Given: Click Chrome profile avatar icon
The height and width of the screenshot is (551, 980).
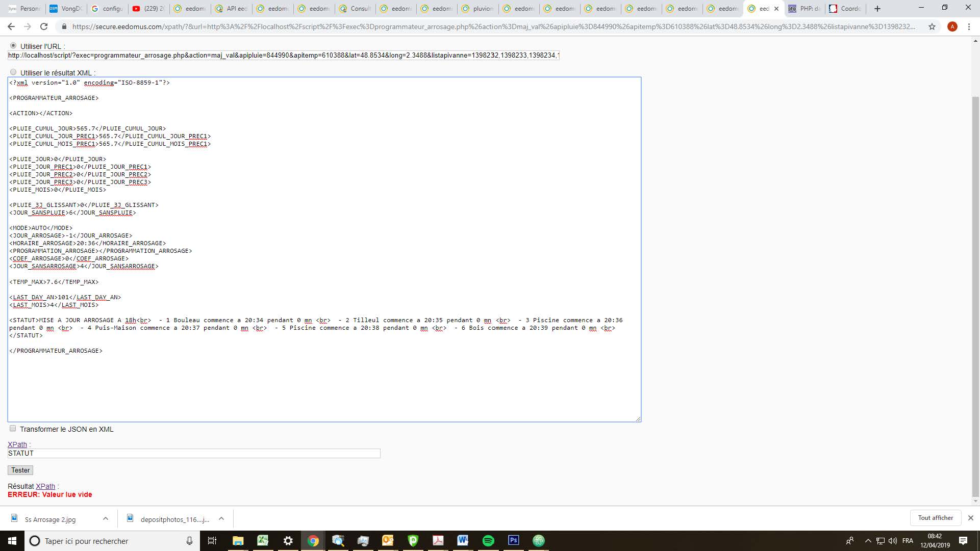Looking at the screenshot, I should (952, 27).
